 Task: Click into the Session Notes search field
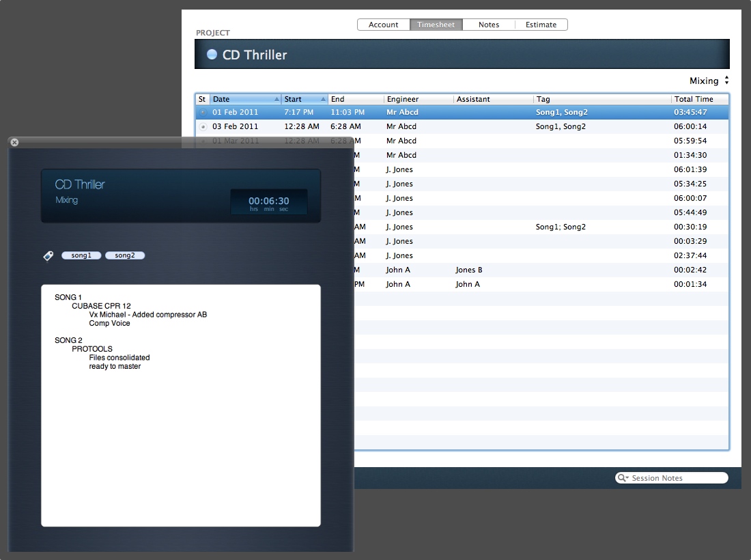pyautogui.click(x=676, y=478)
